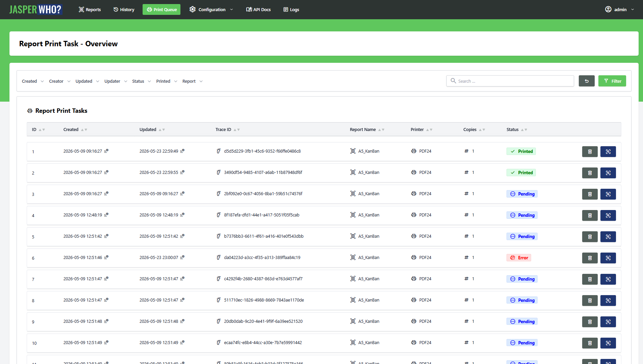Image resolution: width=643 pixels, height=364 pixels.
Task: Sort by Report Name column
Action: (x=367, y=130)
